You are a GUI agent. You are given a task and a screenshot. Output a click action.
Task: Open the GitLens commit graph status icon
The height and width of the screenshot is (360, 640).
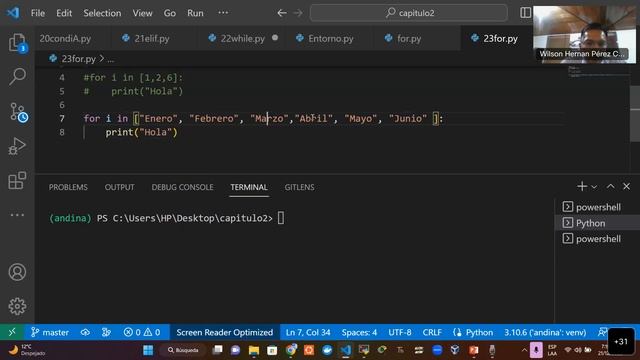[x=106, y=332]
